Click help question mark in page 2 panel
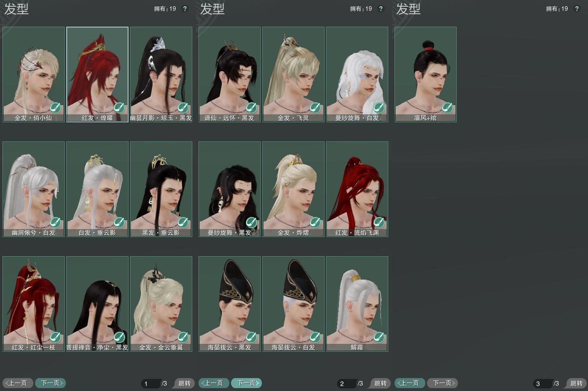The width and height of the screenshot is (588, 391). pyautogui.click(x=381, y=9)
